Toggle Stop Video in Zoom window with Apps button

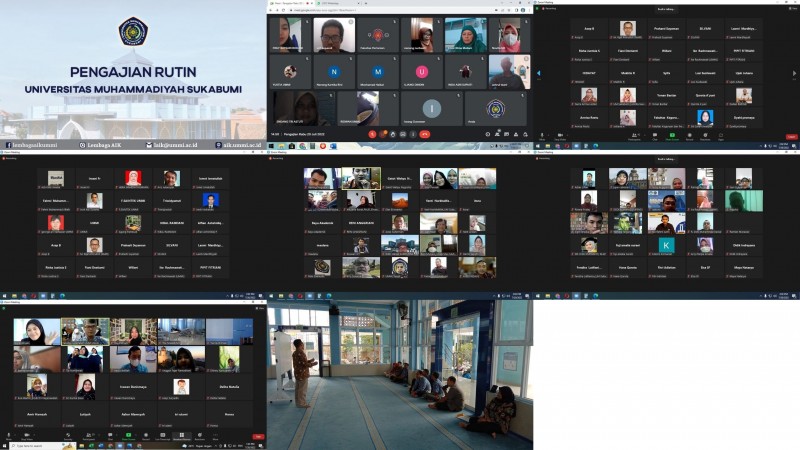coord(560,136)
